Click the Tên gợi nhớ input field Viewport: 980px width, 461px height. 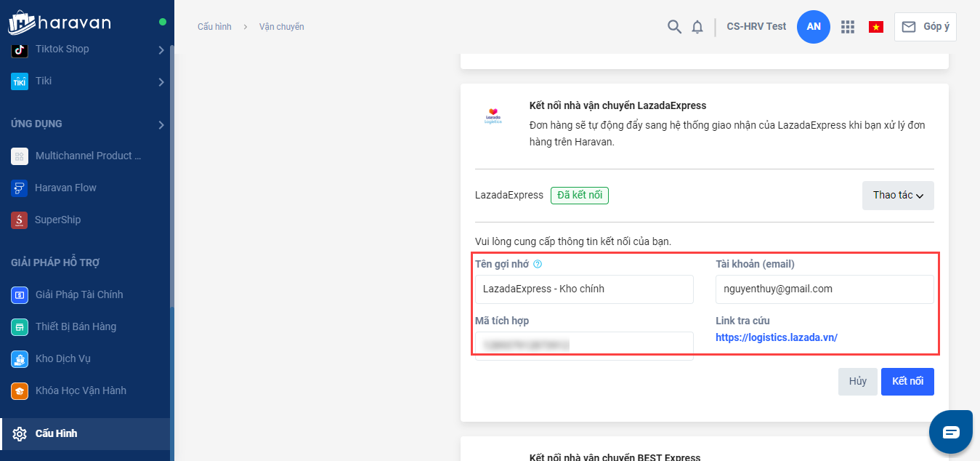[x=584, y=289]
